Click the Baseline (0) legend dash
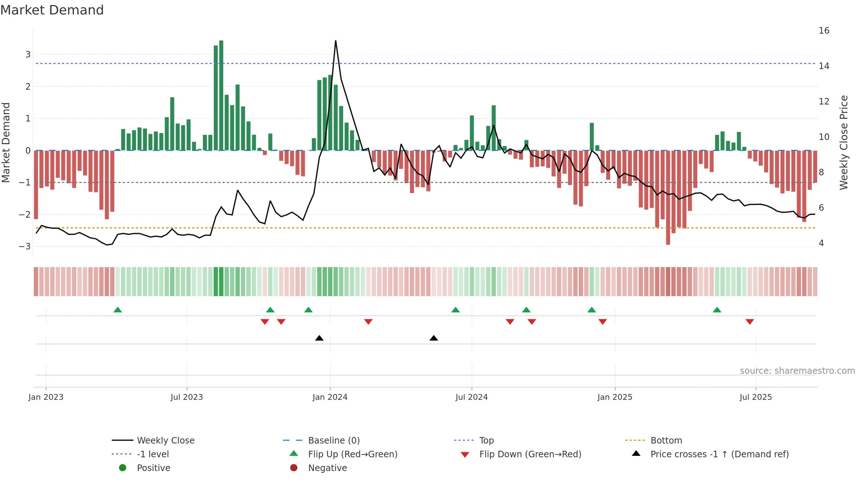The width and height of the screenshot is (868, 488). pos(293,440)
